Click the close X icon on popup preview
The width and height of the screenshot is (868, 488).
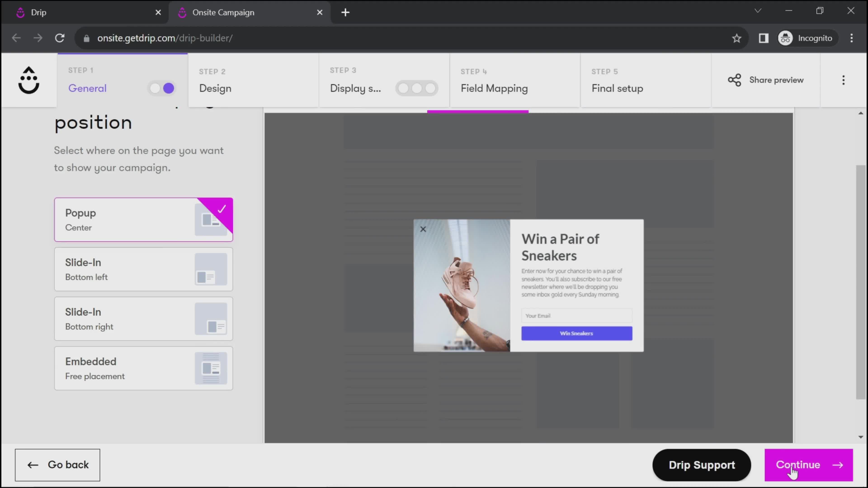[423, 229]
